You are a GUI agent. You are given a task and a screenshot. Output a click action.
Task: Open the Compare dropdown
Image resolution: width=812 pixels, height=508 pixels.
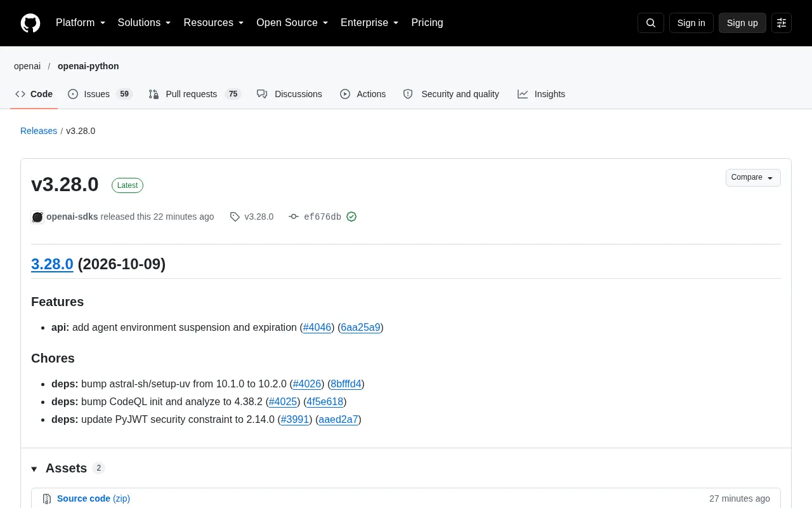(x=753, y=178)
